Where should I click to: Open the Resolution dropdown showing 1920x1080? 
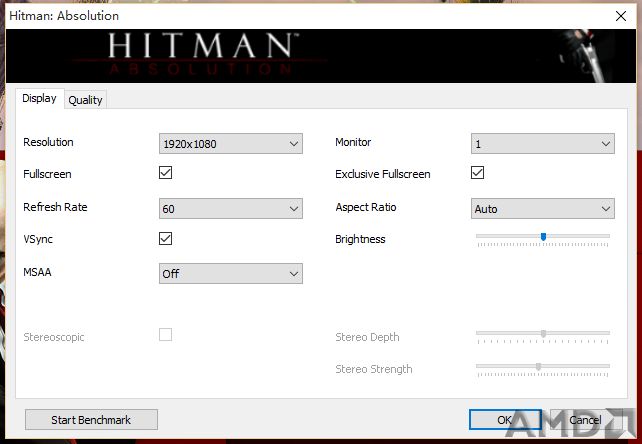(231, 144)
